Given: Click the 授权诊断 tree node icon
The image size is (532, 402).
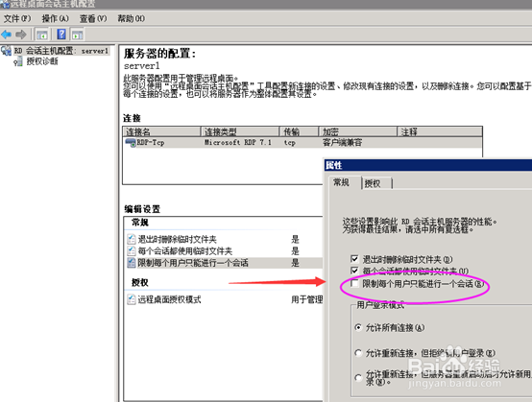Looking at the screenshot, I should (18, 61).
